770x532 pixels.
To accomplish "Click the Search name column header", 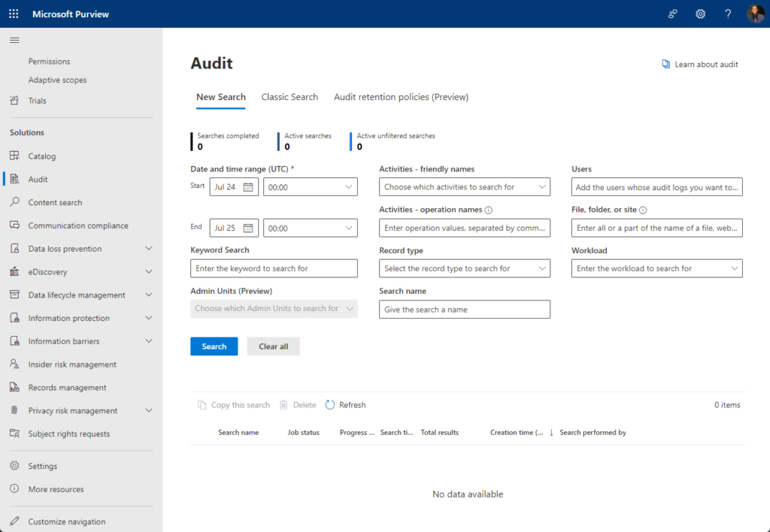I will (238, 432).
